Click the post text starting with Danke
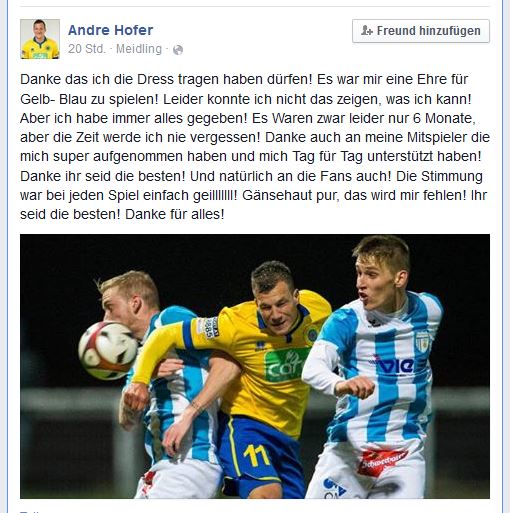Viewport: 510px width, 513px height. (255, 147)
